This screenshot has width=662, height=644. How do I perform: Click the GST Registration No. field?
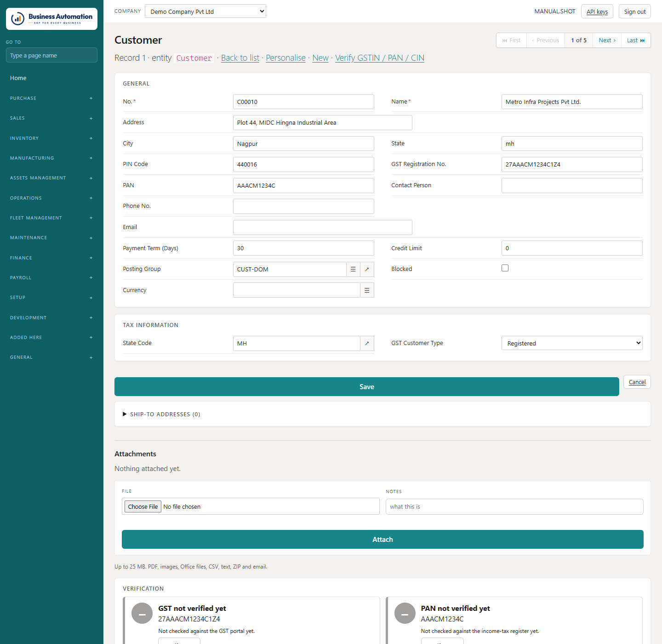[572, 165]
